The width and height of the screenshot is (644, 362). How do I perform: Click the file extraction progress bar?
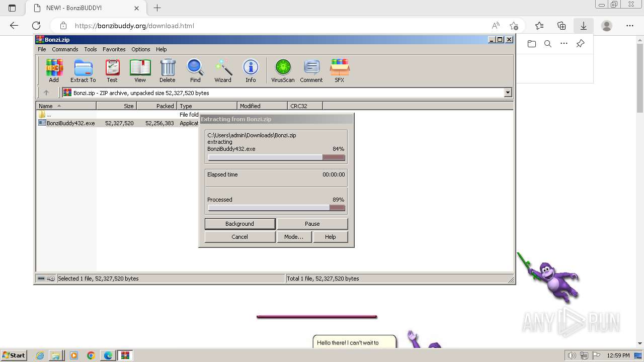point(276,157)
